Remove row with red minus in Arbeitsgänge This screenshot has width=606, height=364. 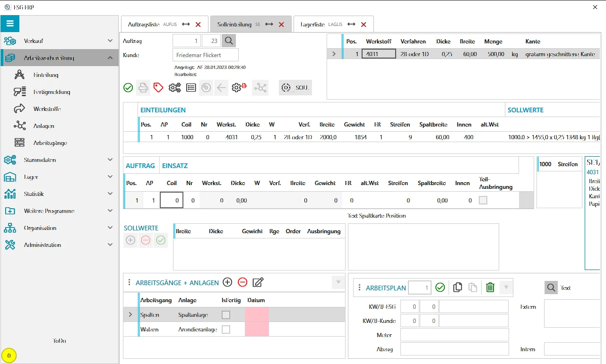click(x=242, y=282)
